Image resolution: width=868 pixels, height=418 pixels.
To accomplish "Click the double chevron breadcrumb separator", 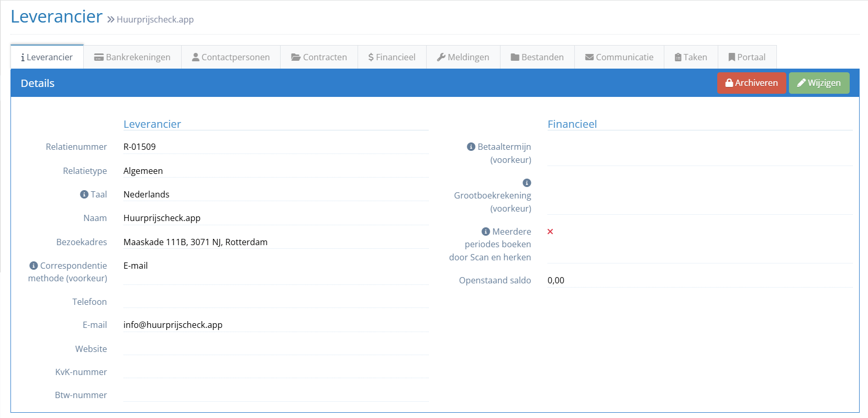I will [x=110, y=19].
